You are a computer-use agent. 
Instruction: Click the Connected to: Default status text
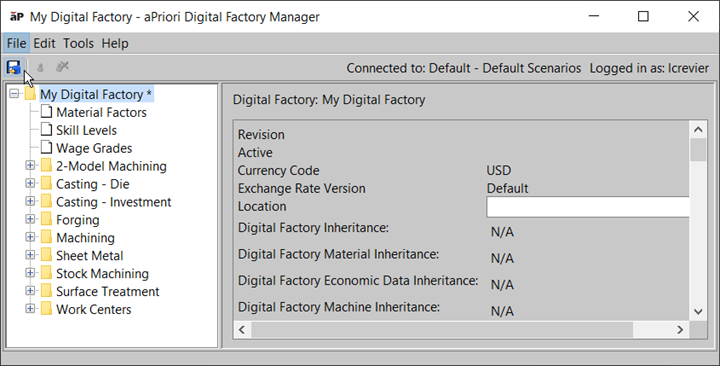464,68
